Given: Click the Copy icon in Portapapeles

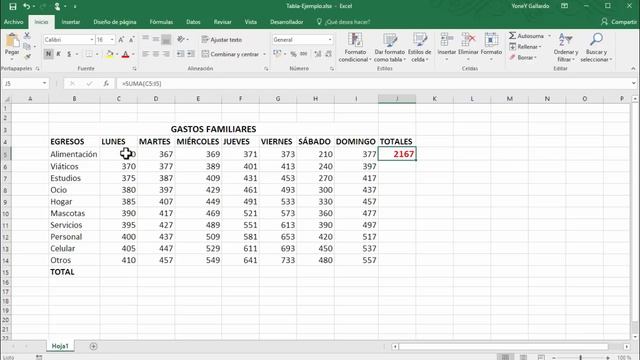Looking at the screenshot, I should pos(27,47).
